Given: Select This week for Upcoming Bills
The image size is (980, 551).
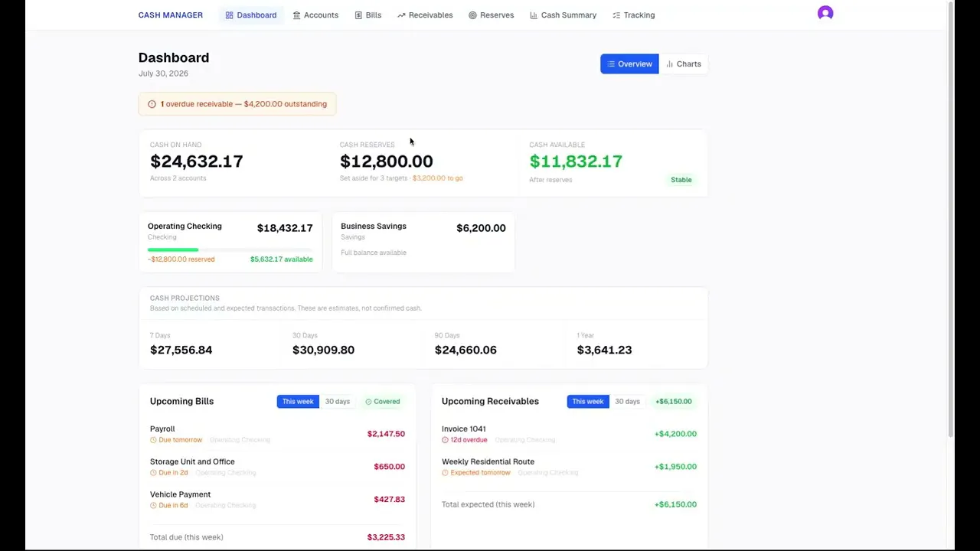Looking at the screenshot, I should coord(298,402).
